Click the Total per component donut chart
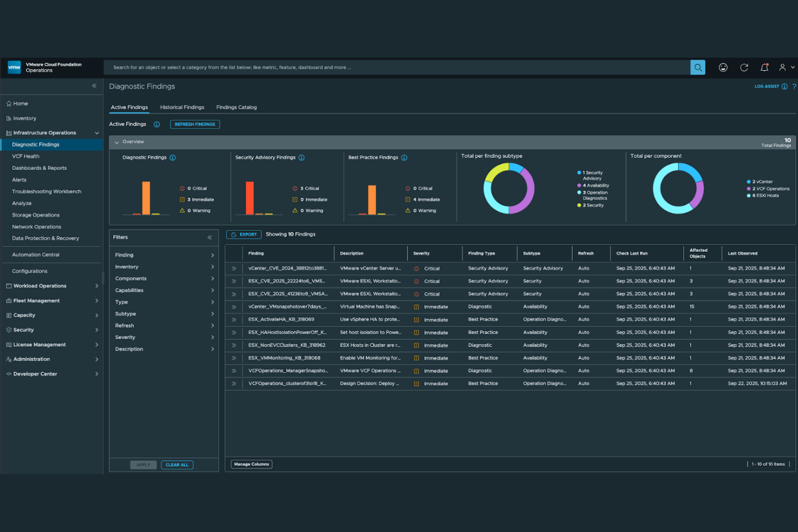 (679, 189)
